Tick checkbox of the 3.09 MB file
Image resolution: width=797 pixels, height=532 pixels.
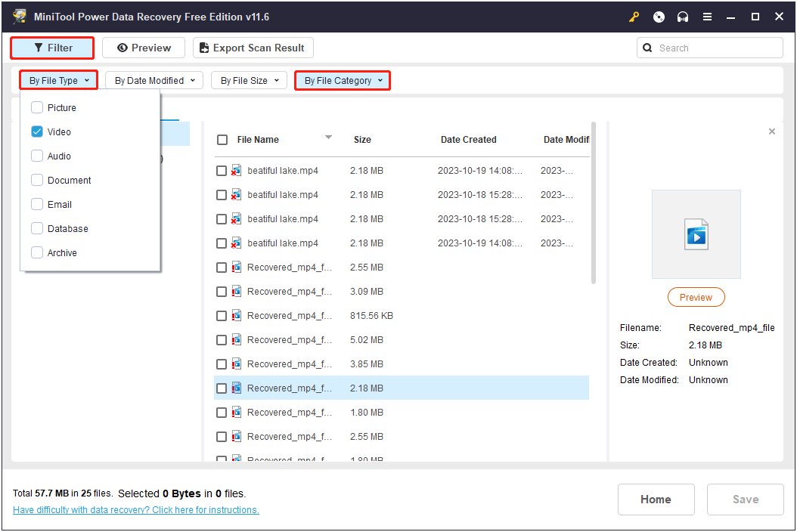[221, 292]
